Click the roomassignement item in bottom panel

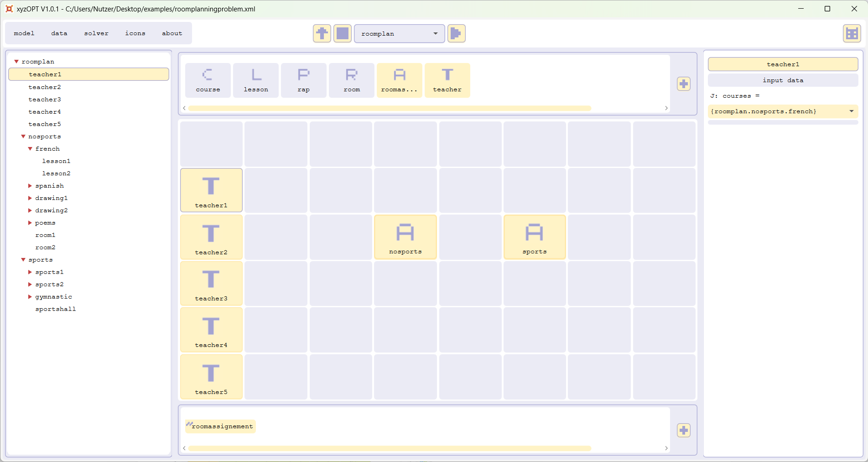(x=221, y=426)
